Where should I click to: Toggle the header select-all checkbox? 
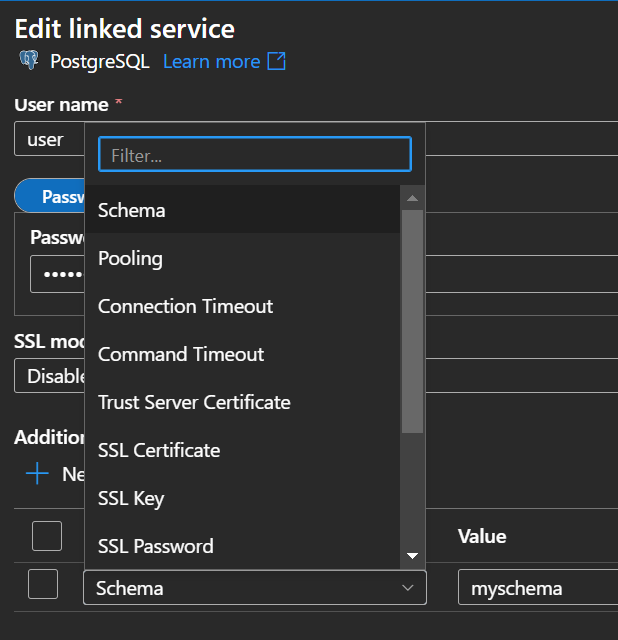point(47,536)
